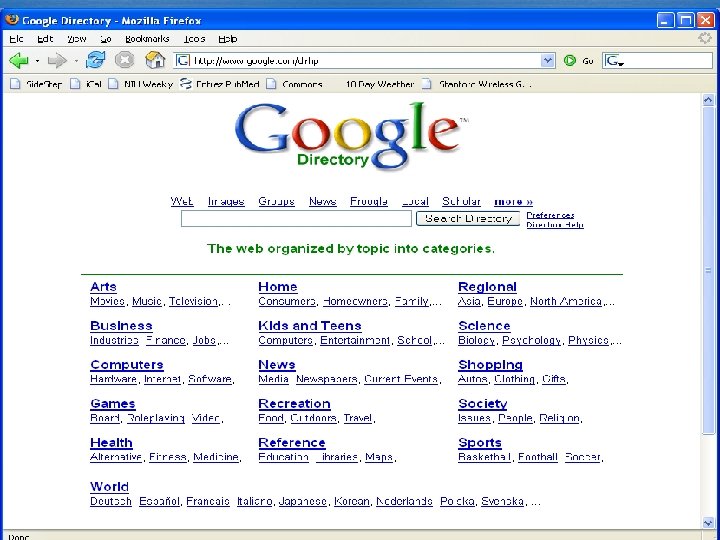Open the Help menu
The height and width of the screenshot is (540, 720).
[228, 39]
